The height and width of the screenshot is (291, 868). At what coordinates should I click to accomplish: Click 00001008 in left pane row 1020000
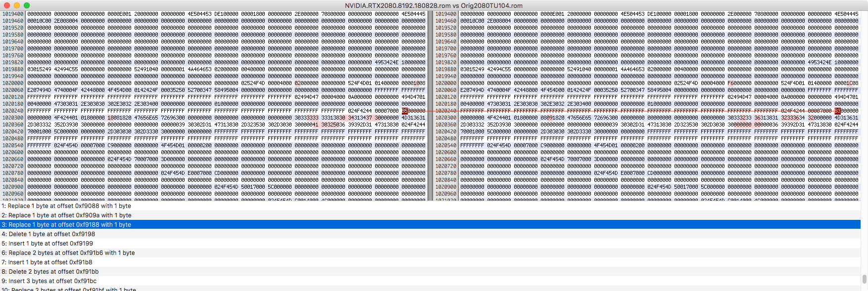point(413,83)
